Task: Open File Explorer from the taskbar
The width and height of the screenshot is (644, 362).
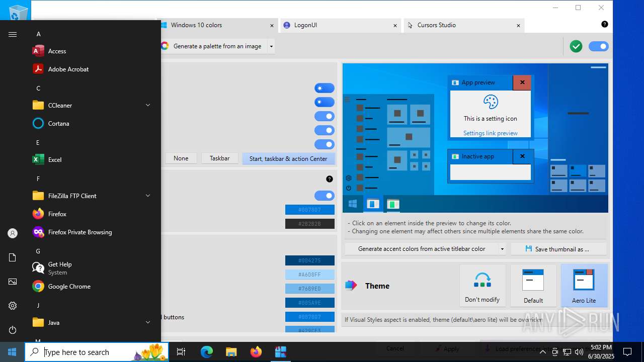Action: [x=231, y=352]
